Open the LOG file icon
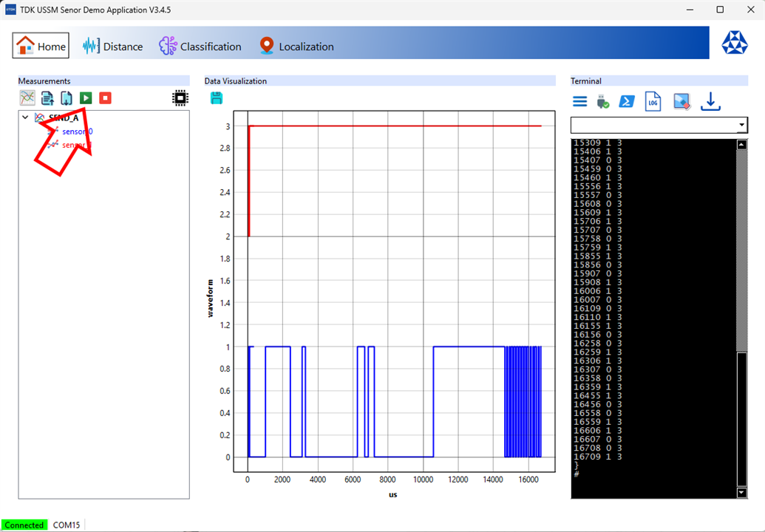Image resolution: width=765 pixels, height=532 pixels. [653, 102]
